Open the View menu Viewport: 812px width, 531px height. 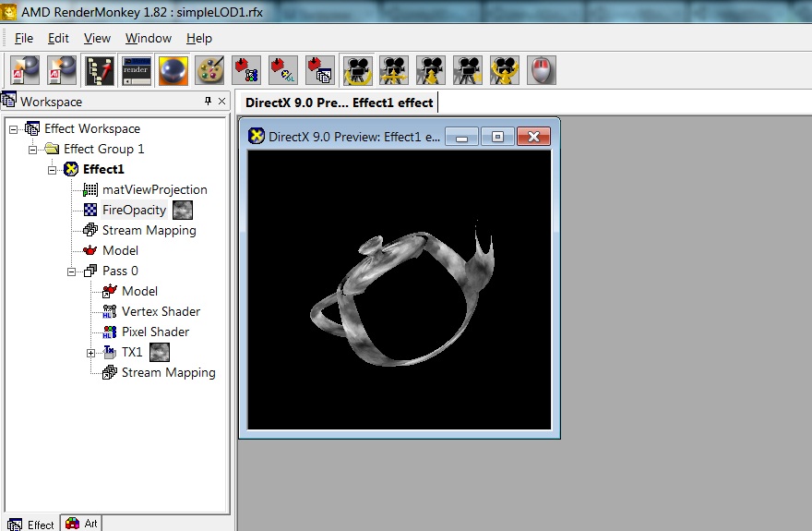point(97,39)
